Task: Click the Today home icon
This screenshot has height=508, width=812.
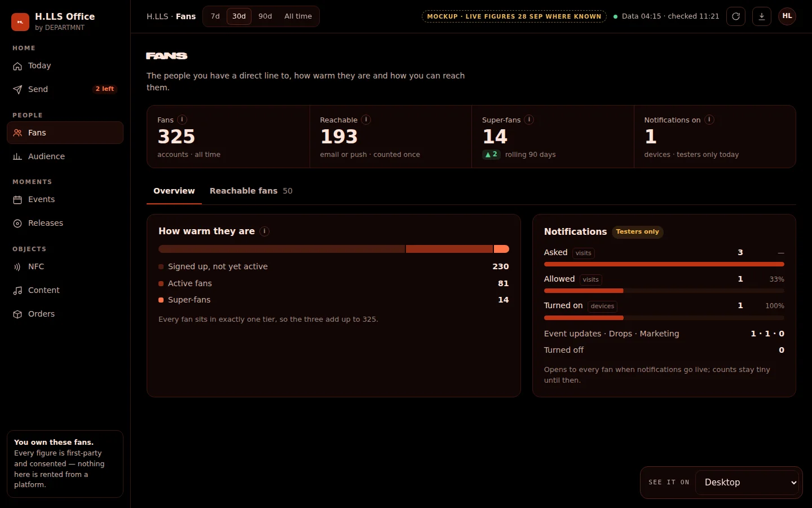Action: click(17, 66)
